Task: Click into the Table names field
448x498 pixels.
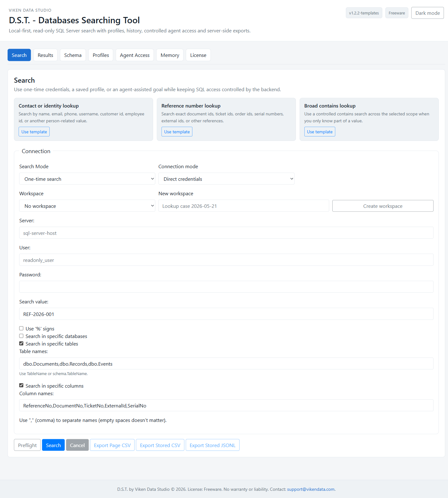Action: click(x=226, y=363)
